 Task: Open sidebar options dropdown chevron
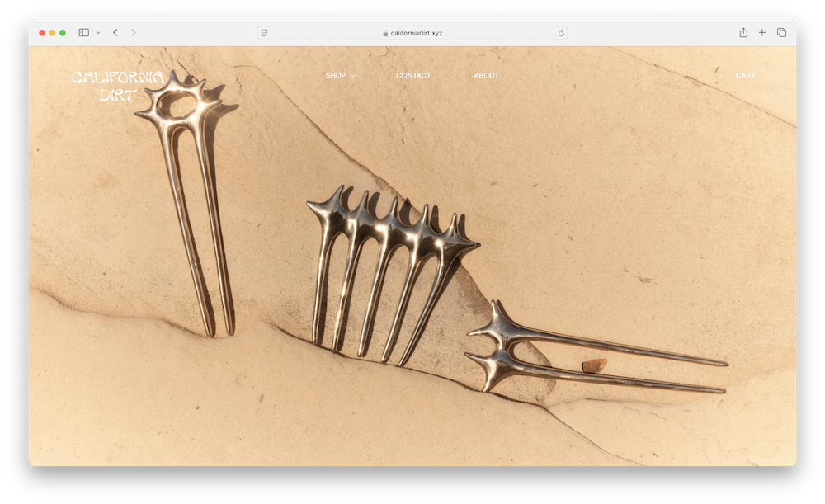coord(98,33)
